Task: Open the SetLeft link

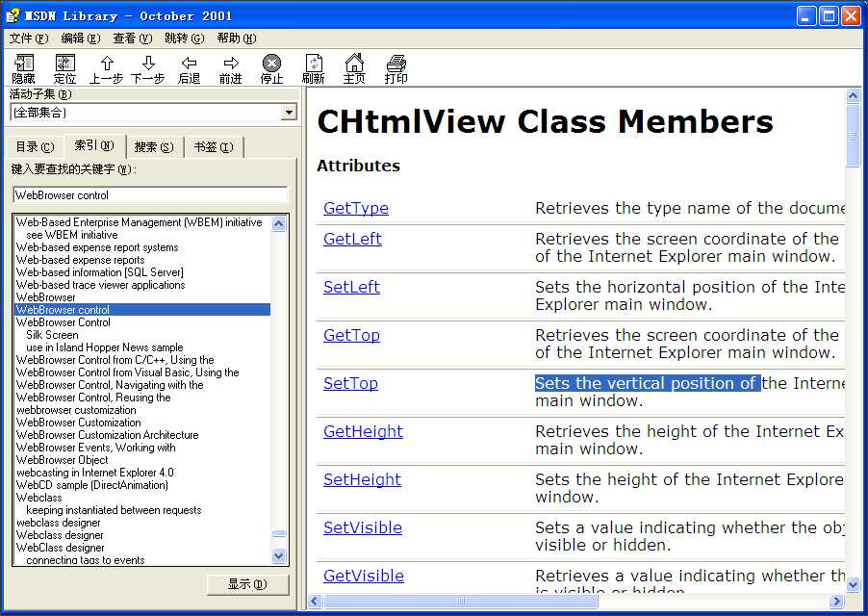Action: (x=351, y=287)
